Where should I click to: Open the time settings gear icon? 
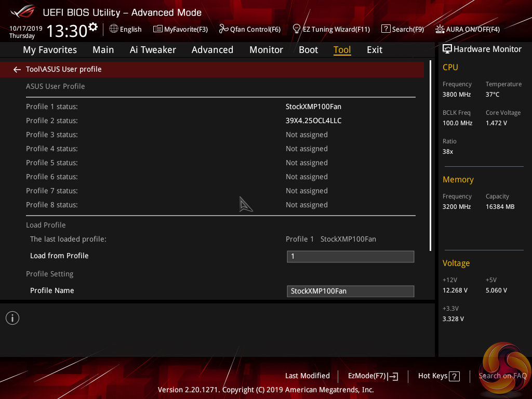[93, 26]
